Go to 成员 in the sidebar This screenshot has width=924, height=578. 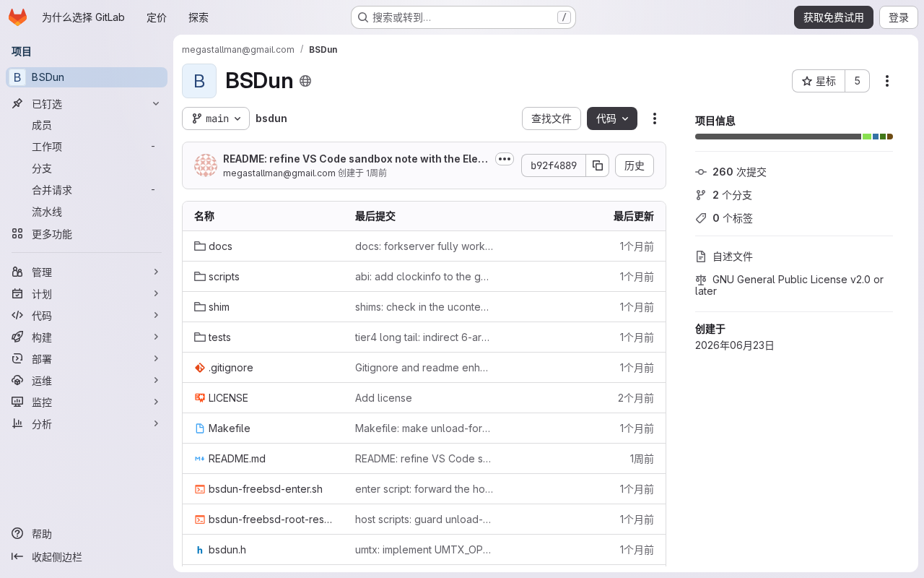pos(87,126)
